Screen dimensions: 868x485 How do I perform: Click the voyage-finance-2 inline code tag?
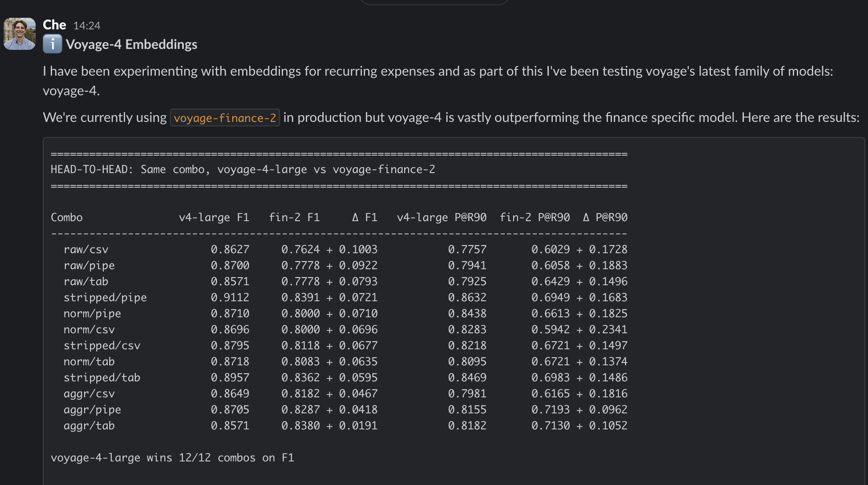225,118
